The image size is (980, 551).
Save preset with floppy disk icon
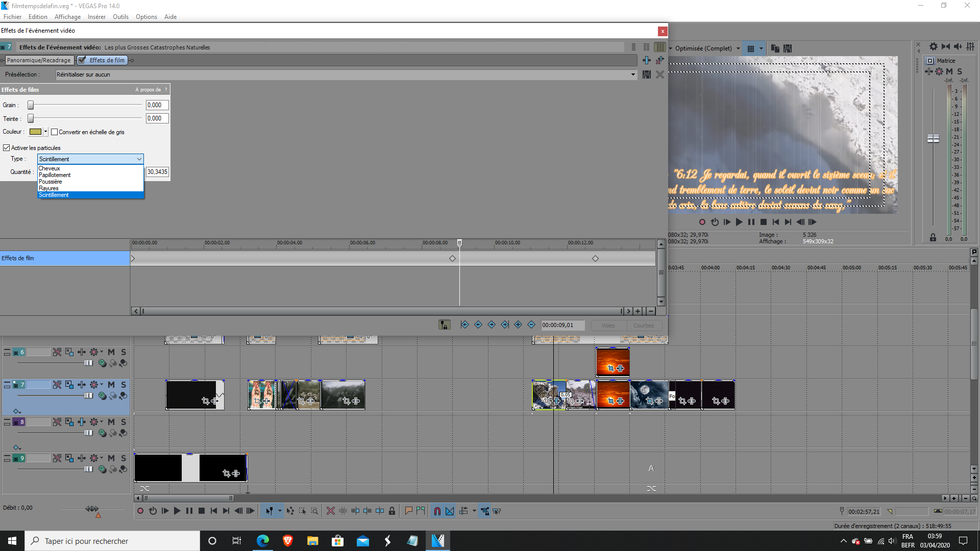tap(647, 74)
